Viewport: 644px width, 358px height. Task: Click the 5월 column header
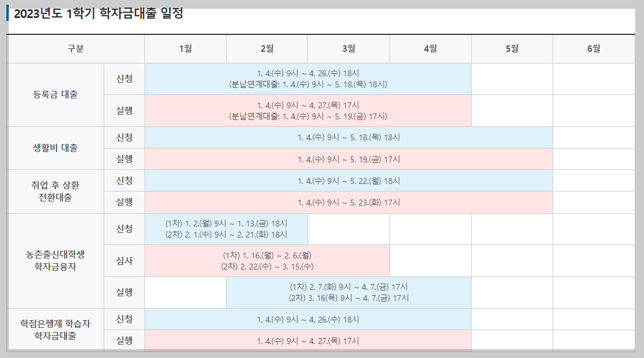coord(511,49)
